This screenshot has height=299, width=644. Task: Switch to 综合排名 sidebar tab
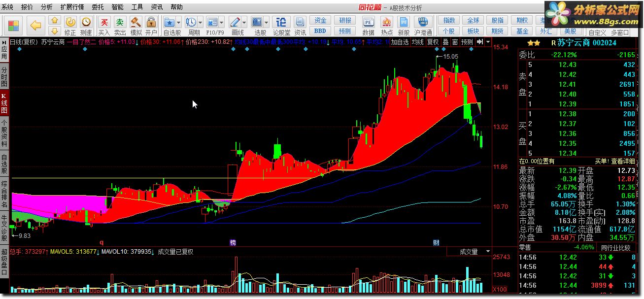[4, 195]
